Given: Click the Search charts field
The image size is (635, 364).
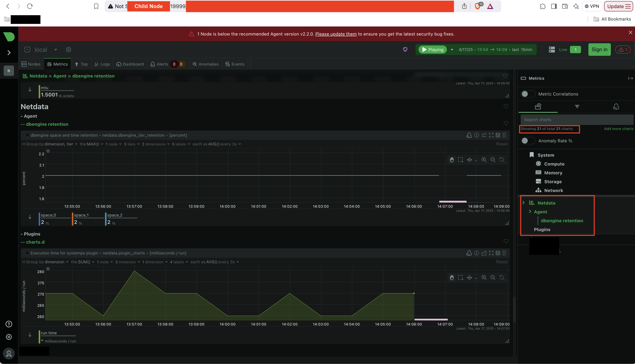Looking at the screenshot, I should tap(577, 119).
